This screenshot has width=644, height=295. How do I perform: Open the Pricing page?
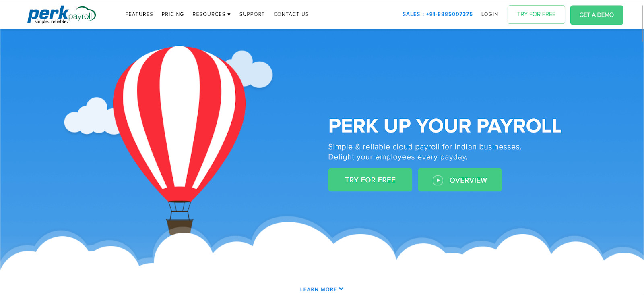[x=173, y=14]
